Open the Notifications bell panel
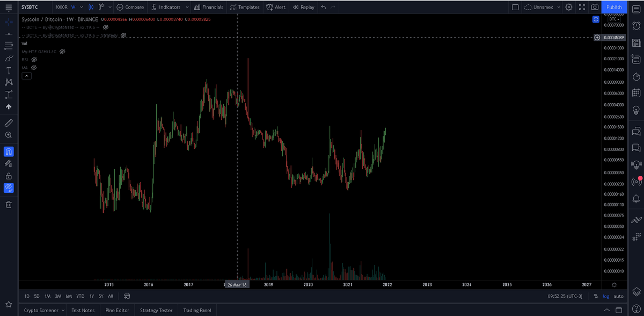Image resolution: width=644 pixels, height=316 pixels. (x=636, y=199)
